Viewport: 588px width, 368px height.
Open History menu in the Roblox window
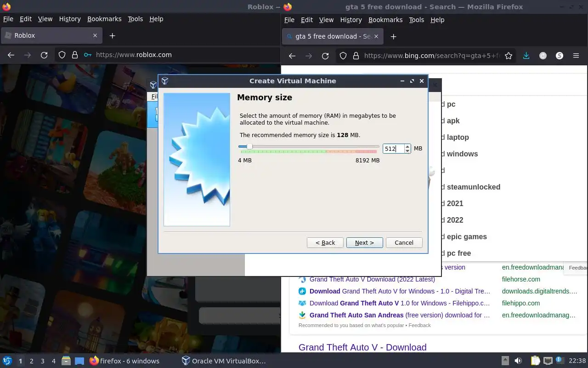point(70,19)
